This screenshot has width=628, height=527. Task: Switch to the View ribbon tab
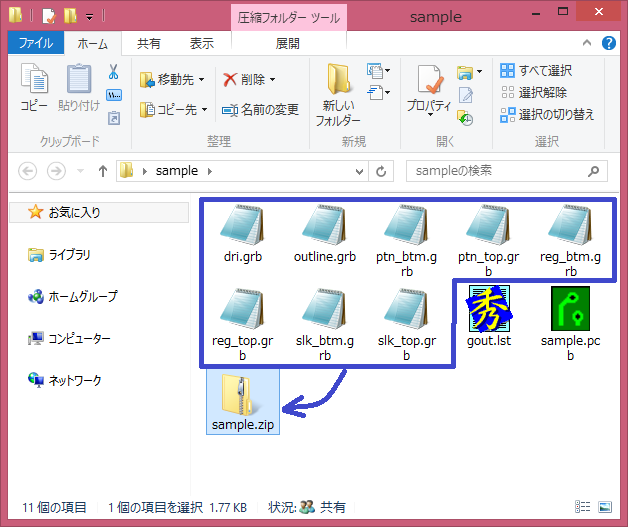pyautogui.click(x=201, y=43)
